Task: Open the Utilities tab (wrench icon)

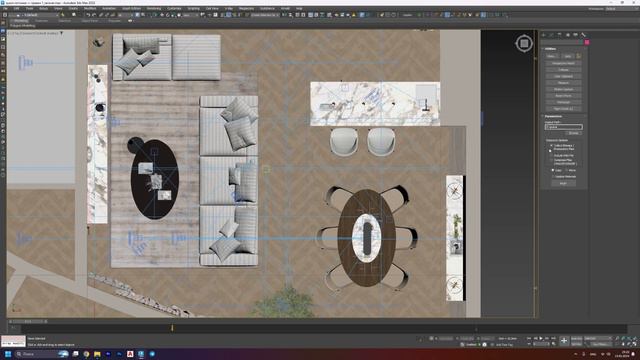Action: pyautogui.click(x=583, y=35)
